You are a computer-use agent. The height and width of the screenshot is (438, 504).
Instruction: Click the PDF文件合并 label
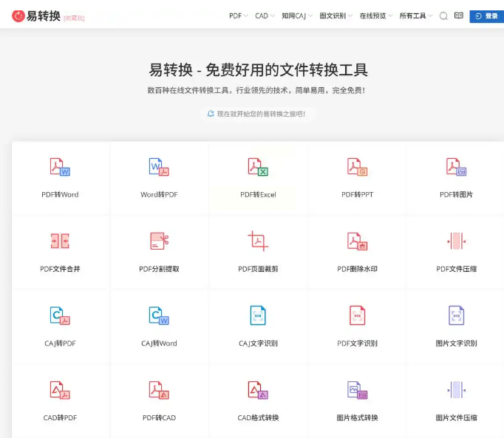click(60, 269)
